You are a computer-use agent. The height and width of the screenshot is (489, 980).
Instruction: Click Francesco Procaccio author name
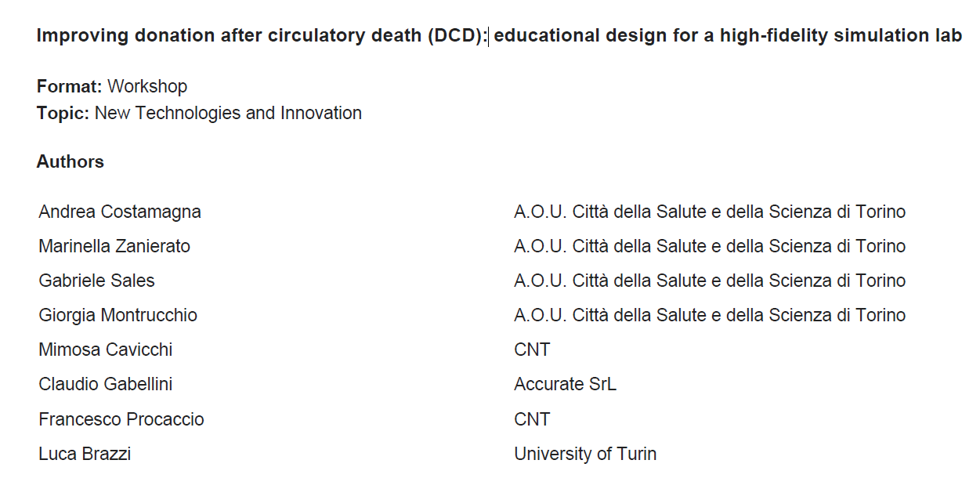[x=121, y=419]
